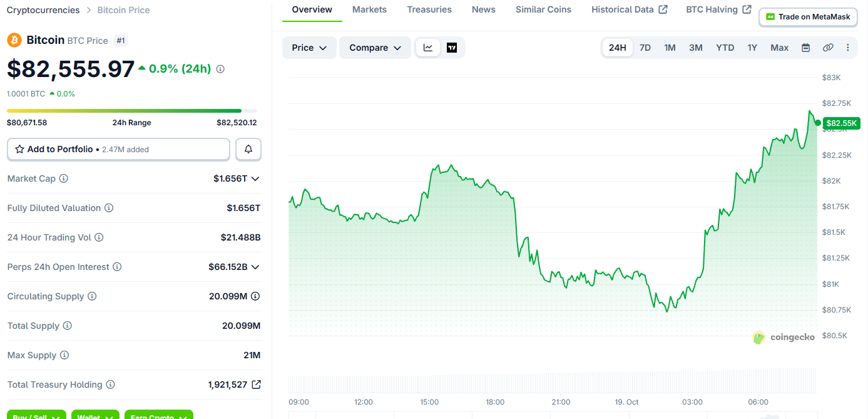Screen dimensions: 868x419
Task: Click the #1 rank badge
Action: (121, 41)
